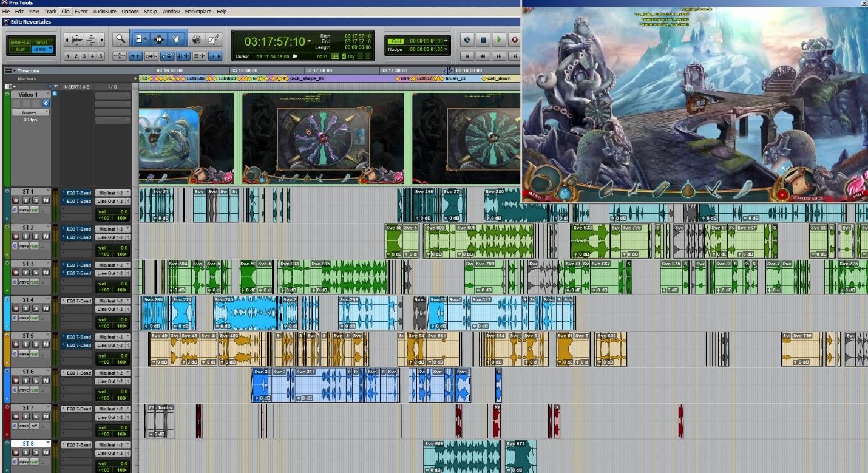Open ST 2 Line Out 1-2 output selector
This screenshot has width=868, height=473.
point(113,237)
